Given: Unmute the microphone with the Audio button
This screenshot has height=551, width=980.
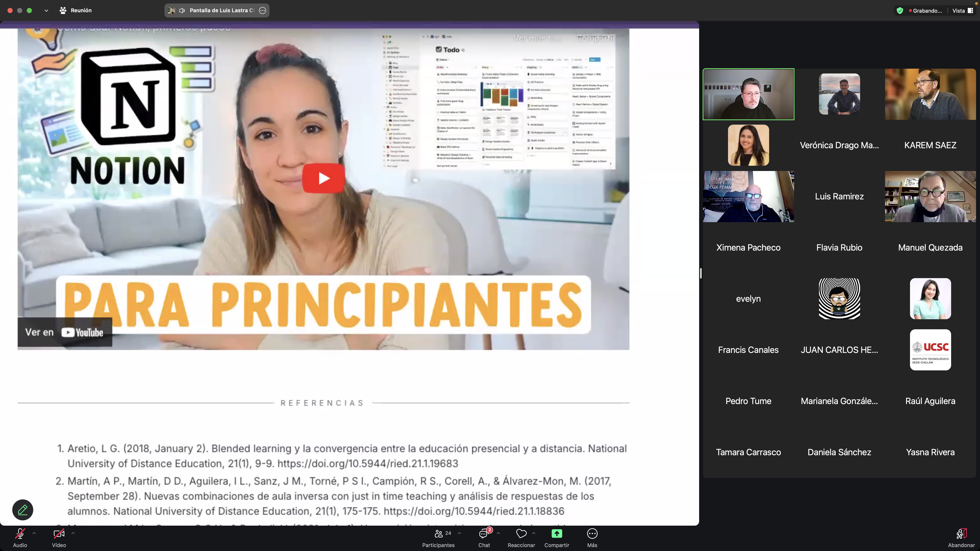Looking at the screenshot, I should click(x=20, y=538).
